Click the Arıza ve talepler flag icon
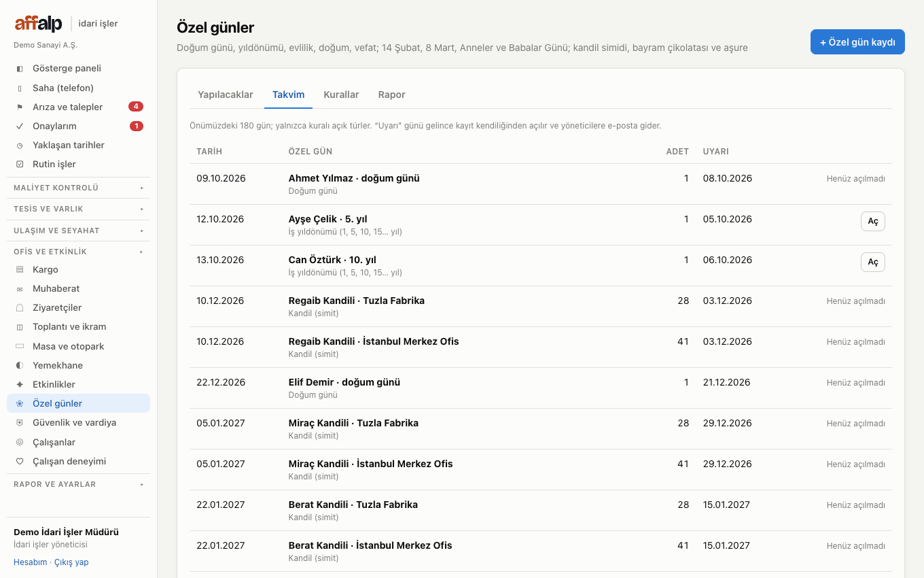Screen dimensions: 924x578 point(20,107)
